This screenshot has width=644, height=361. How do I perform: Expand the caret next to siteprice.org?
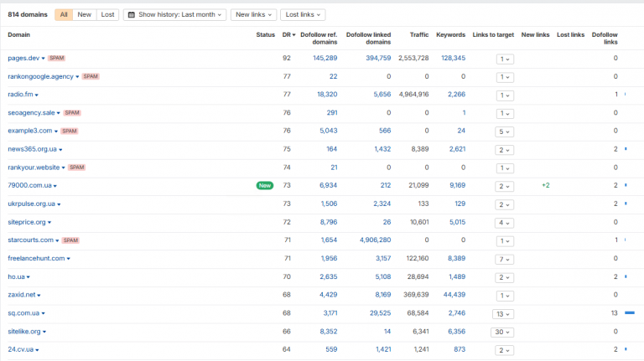click(49, 223)
